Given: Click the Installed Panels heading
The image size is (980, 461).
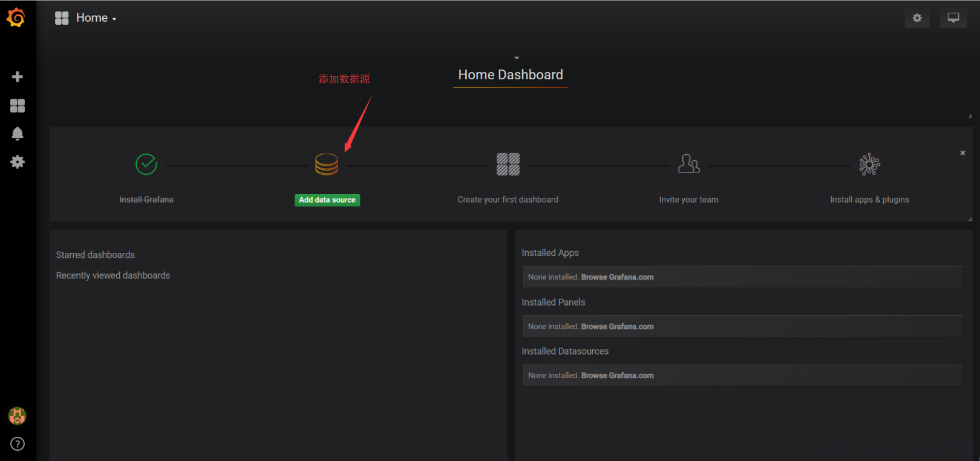Looking at the screenshot, I should point(554,302).
